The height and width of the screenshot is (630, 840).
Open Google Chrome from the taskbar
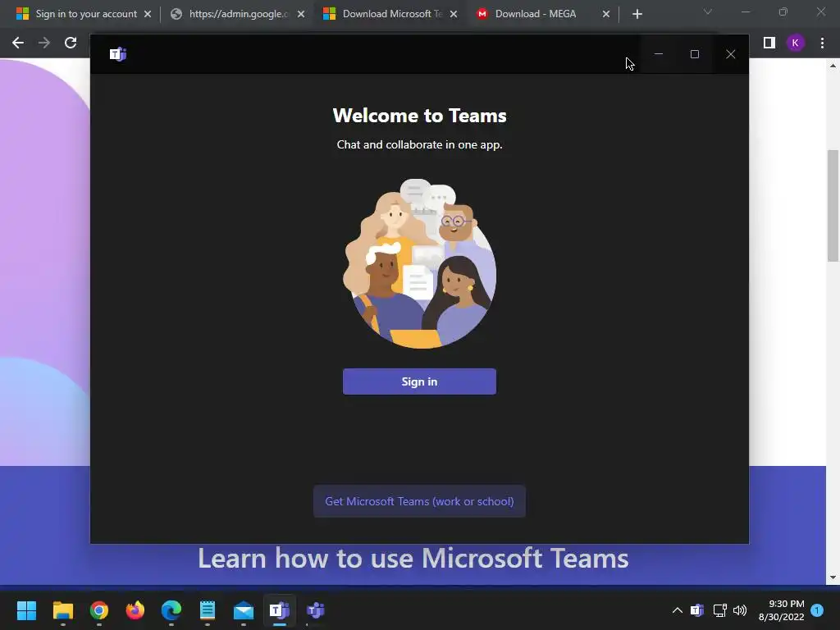click(99, 610)
